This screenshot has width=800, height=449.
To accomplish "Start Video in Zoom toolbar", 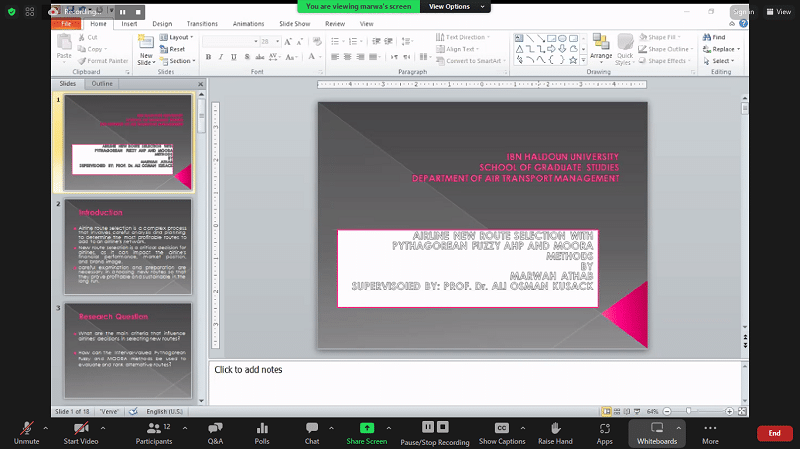I will coord(81,430).
